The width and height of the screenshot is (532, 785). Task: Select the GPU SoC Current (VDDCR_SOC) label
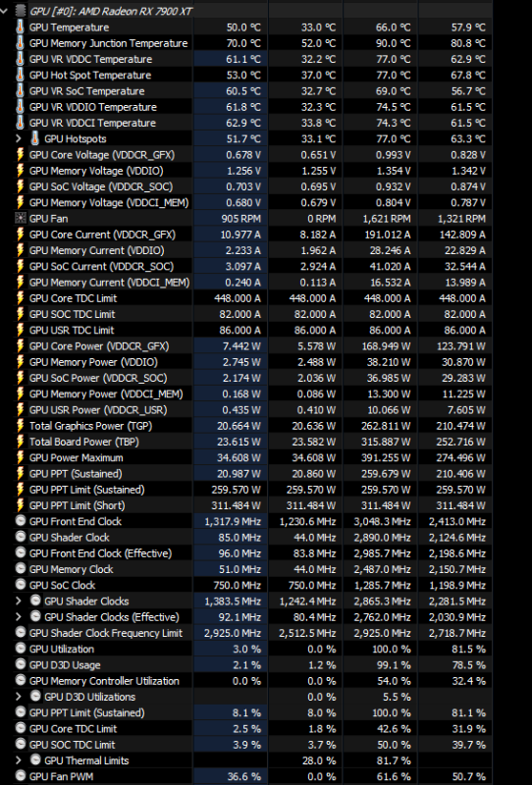(x=101, y=266)
